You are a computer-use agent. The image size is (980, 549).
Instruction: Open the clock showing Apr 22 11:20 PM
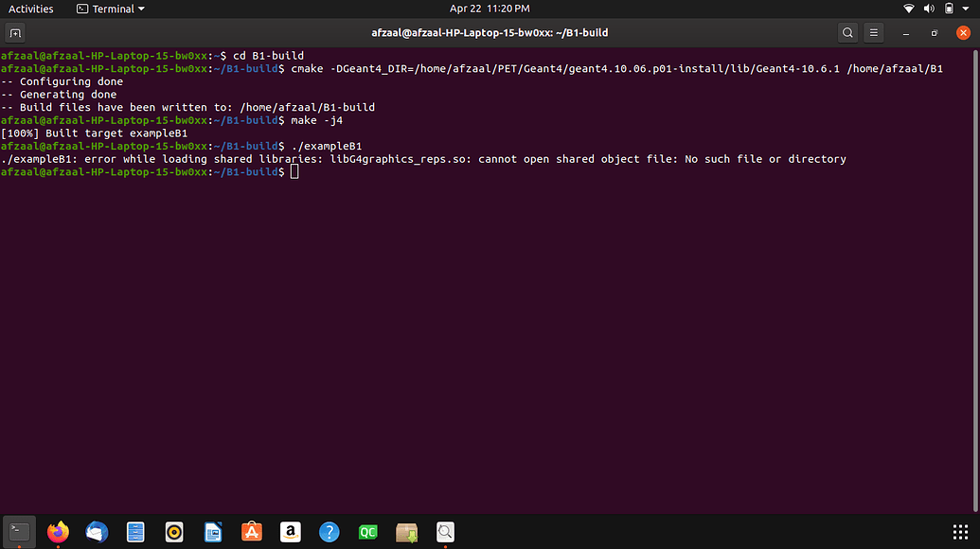click(x=490, y=9)
